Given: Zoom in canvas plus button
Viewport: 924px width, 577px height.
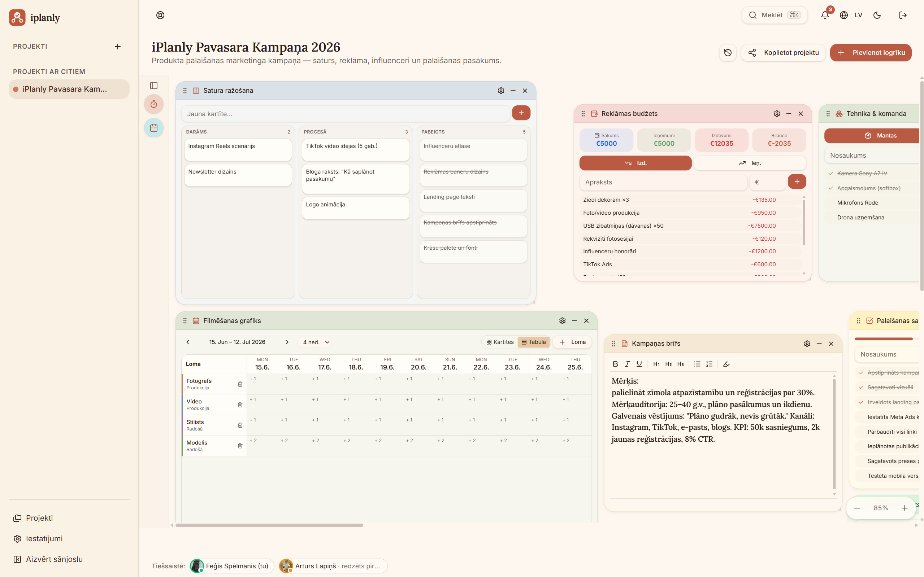Looking at the screenshot, I should pos(905,508).
